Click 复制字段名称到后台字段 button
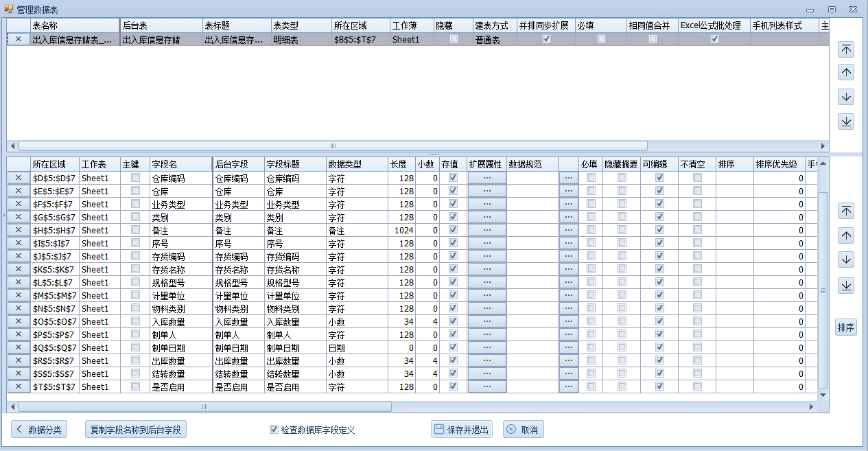The image size is (868, 451). coord(135,430)
